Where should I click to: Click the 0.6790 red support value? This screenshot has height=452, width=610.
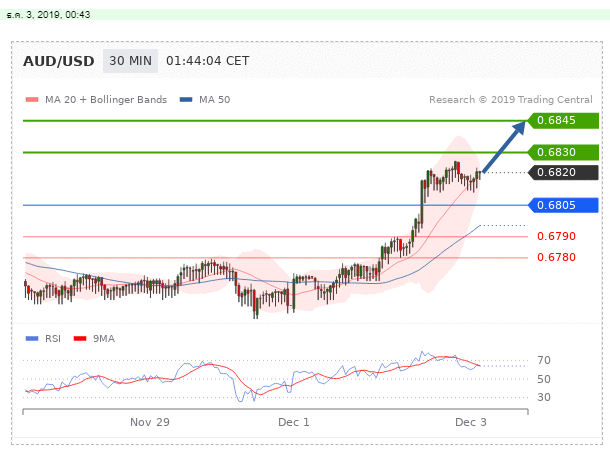click(x=556, y=236)
